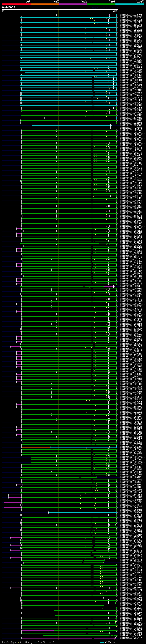146x644 pixels.
Task: Select hit label UniRef100_A2V883
Action: 131,128
